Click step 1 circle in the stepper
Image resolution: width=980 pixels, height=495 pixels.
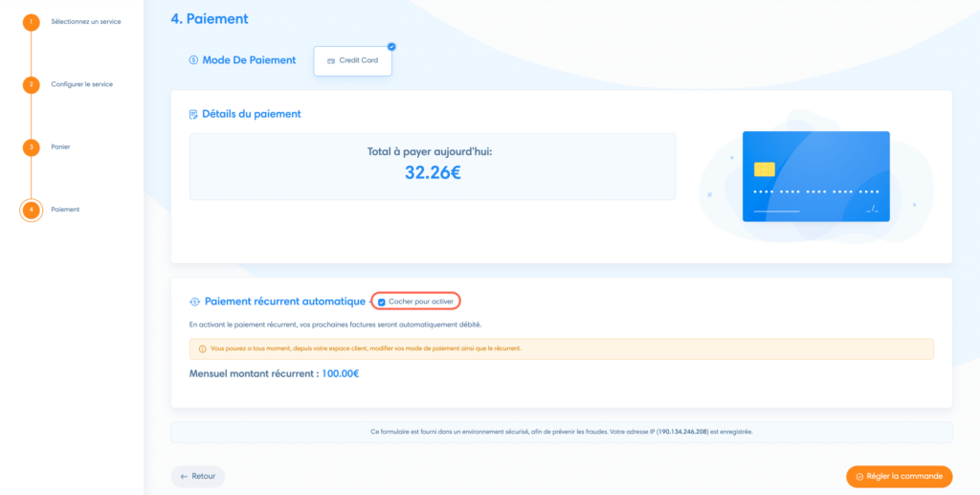tap(31, 22)
